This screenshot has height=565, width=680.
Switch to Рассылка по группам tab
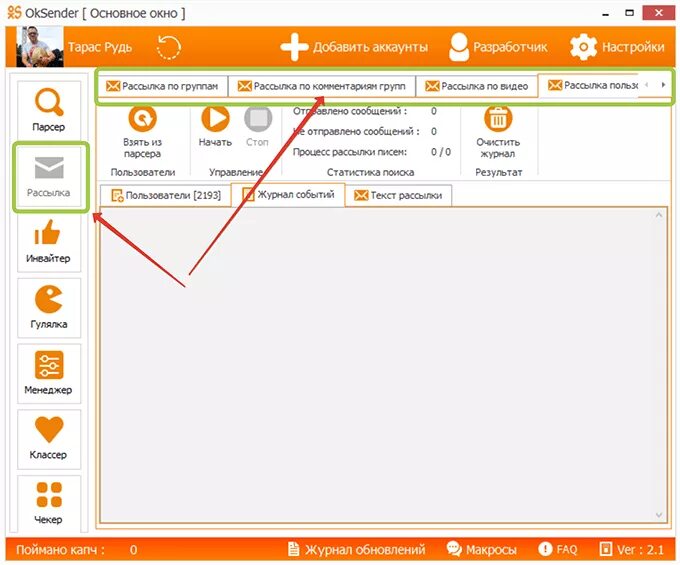coord(162,86)
